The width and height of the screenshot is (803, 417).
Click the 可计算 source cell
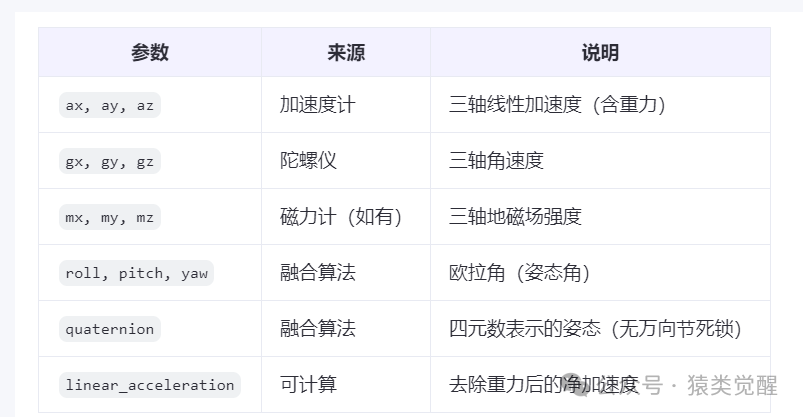click(308, 385)
